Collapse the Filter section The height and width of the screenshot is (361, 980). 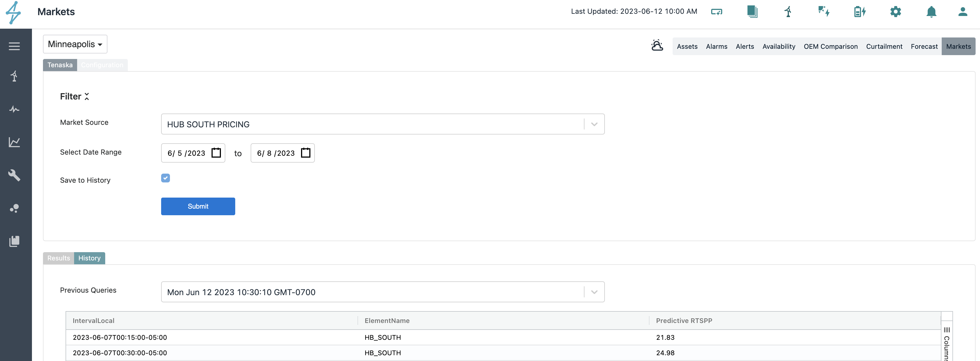point(87,96)
